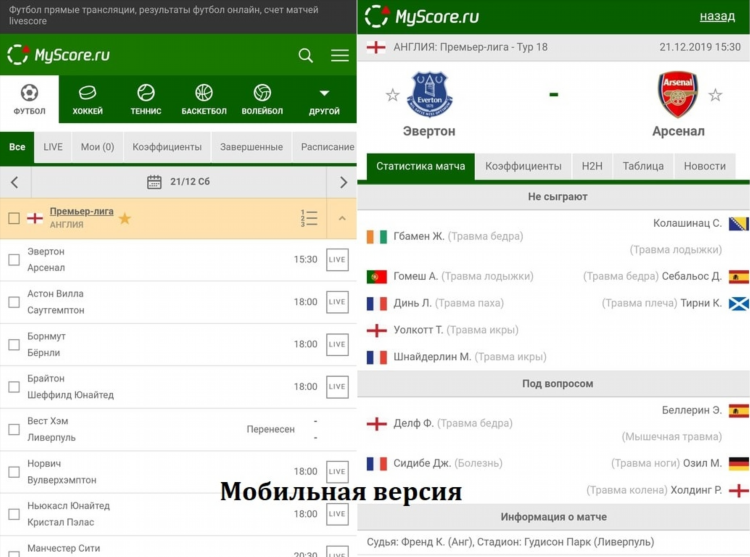Select the Завершенные tab
Viewport: 750px width, 557px height.
tap(251, 147)
